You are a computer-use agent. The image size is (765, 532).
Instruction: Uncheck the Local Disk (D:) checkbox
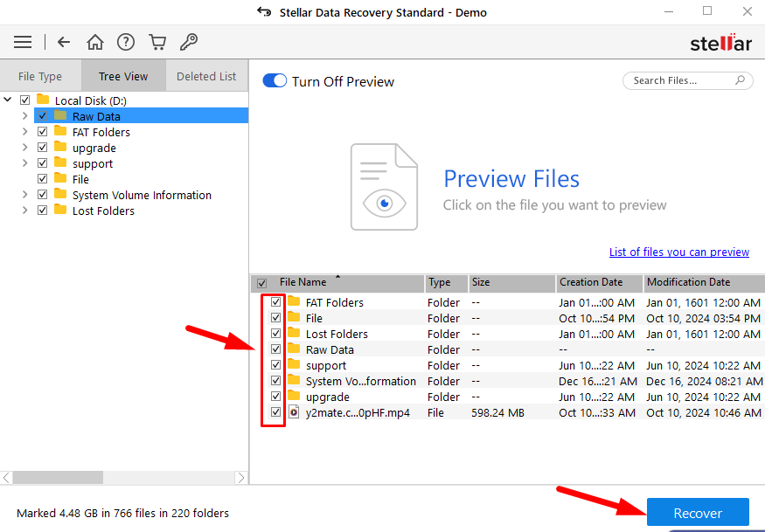[x=24, y=100]
